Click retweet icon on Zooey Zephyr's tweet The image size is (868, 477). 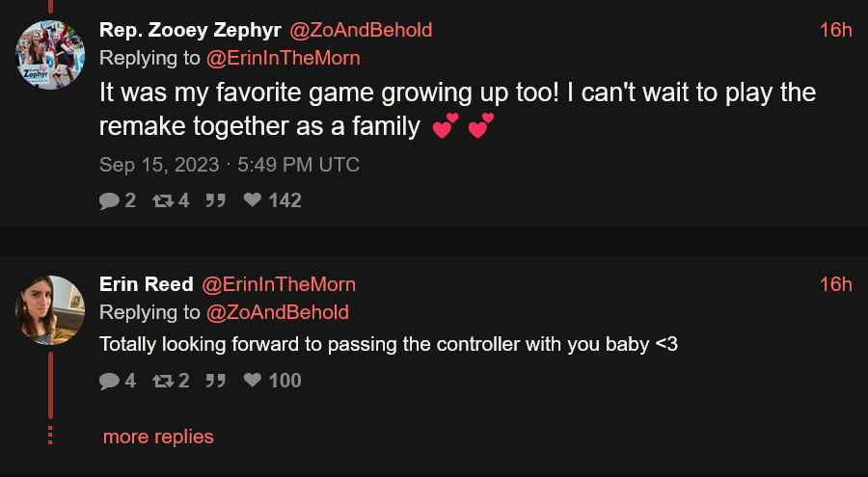click(x=161, y=200)
